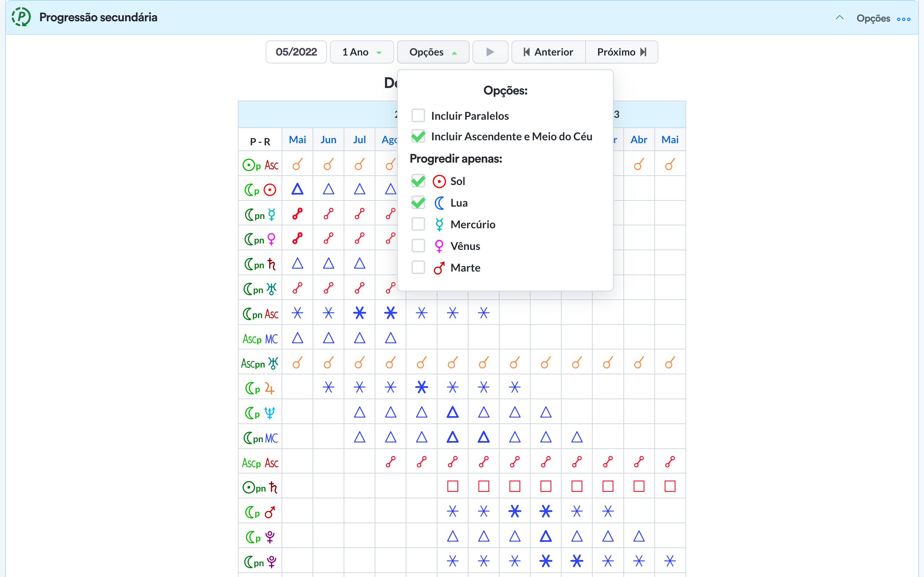Select the Abr month column header
The width and height of the screenshot is (924, 577).
(x=639, y=140)
